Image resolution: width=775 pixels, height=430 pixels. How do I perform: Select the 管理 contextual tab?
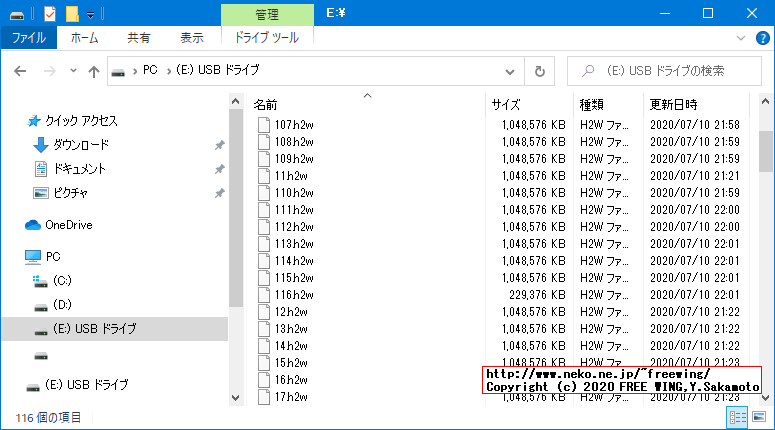[x=267, y=15]
